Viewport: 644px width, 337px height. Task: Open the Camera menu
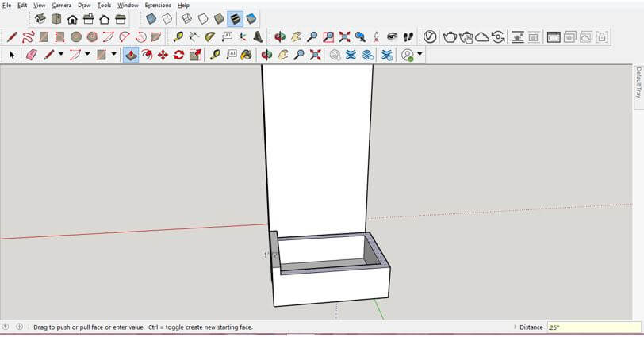click(62, 6)
